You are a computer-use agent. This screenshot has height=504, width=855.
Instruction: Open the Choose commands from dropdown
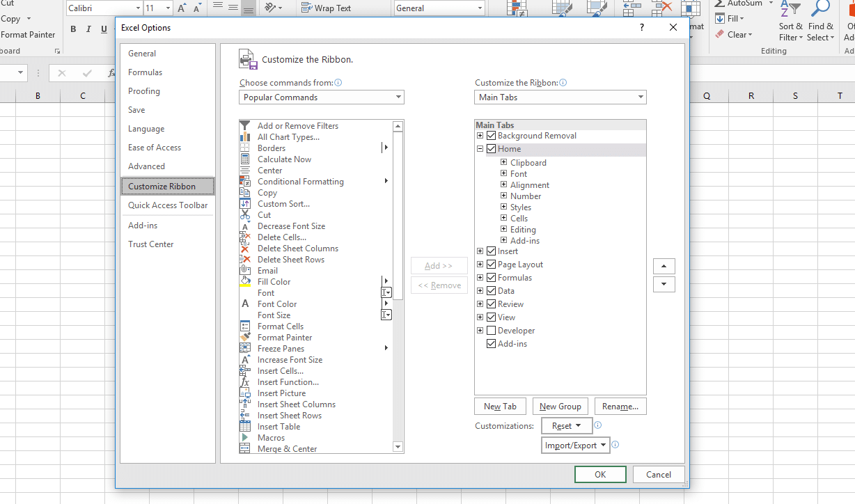322,97
